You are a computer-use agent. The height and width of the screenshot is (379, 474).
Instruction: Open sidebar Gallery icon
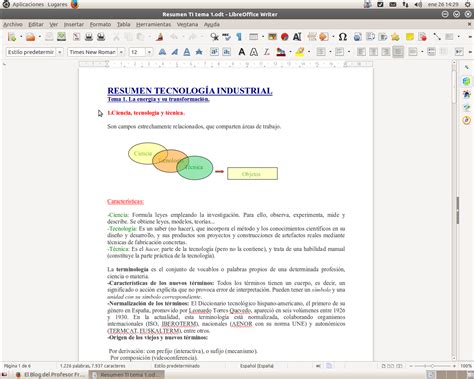(x=466, y=107)
